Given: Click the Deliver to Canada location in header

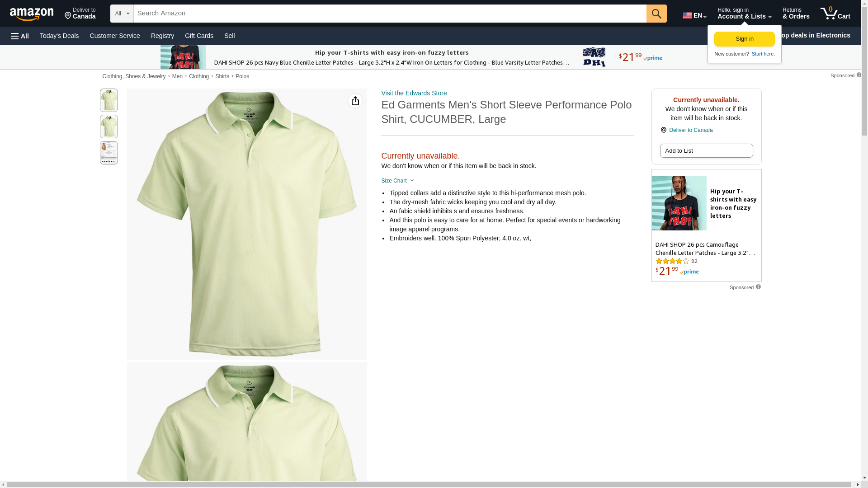Looking at the screenshot, I should [80, 14].
